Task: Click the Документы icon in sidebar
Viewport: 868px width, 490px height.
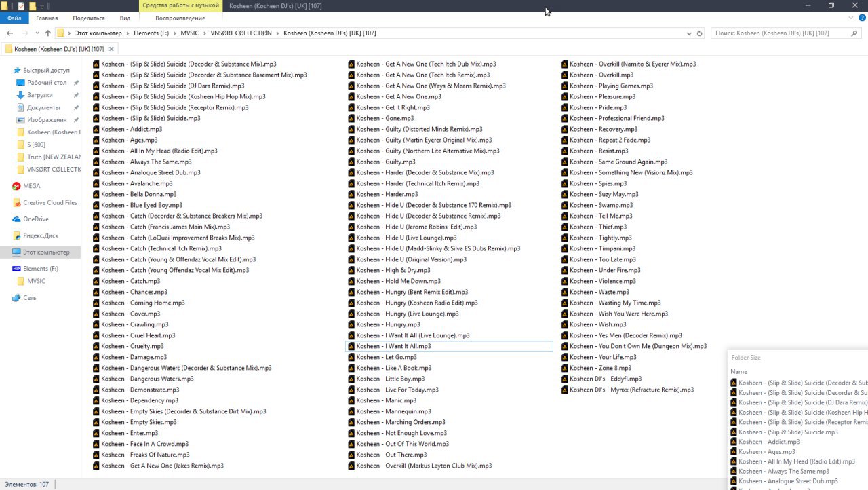Action: (x=21, y=107)
